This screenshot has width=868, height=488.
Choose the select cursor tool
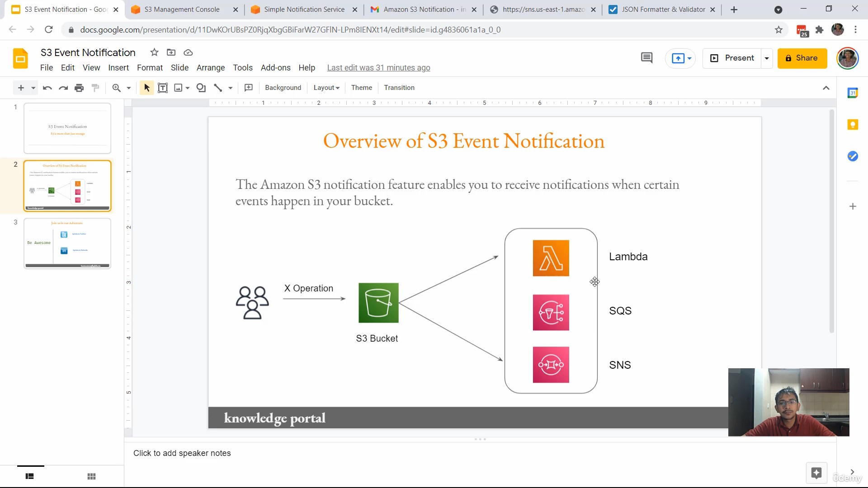coord(146,88)
